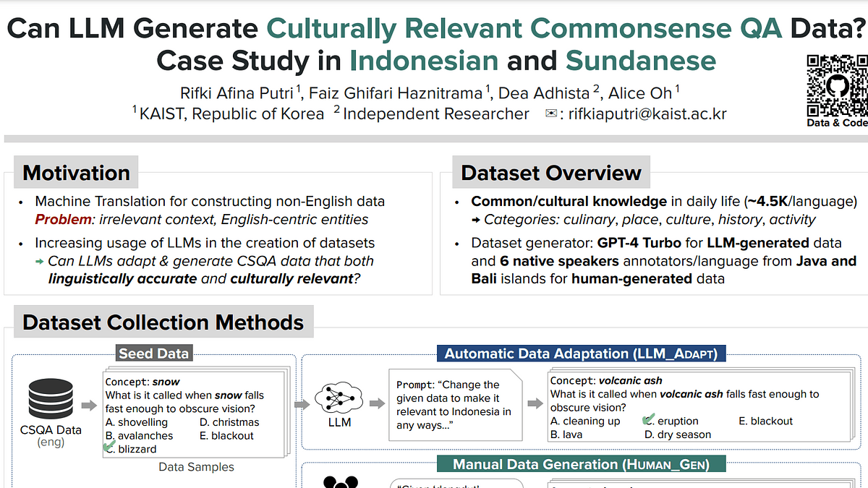Click the green arrow before 'Can LLMs adapt'
Viewport: 868px width, 488px height.
40,262
